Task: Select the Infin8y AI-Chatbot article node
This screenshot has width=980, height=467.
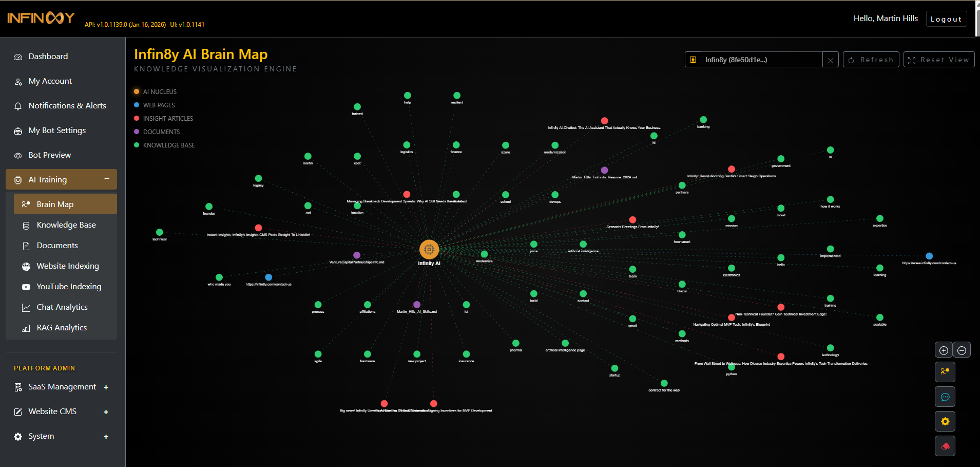Action: [x=605, y=121]
